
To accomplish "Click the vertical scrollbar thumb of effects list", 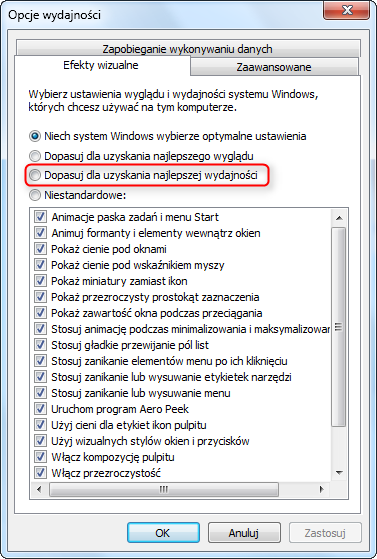I will (x=339, y=327).
